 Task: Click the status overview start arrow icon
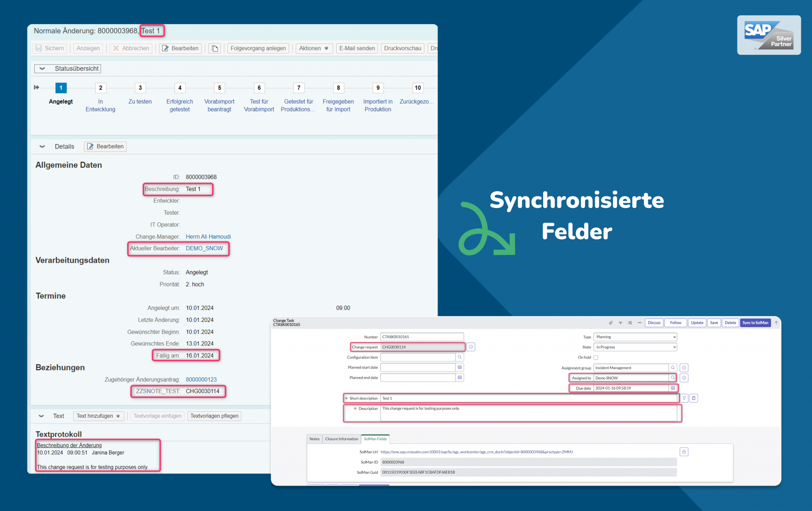pyautogui.click(x=36, y=87)
